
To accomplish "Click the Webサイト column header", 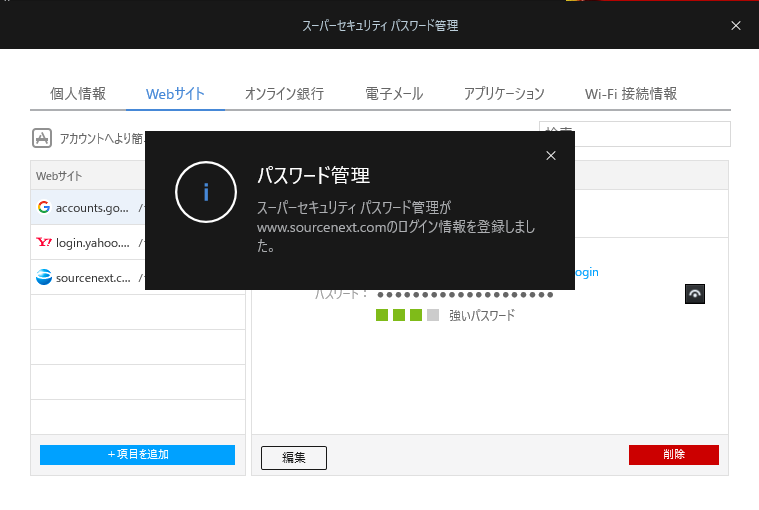I will [x=59, y=176].
